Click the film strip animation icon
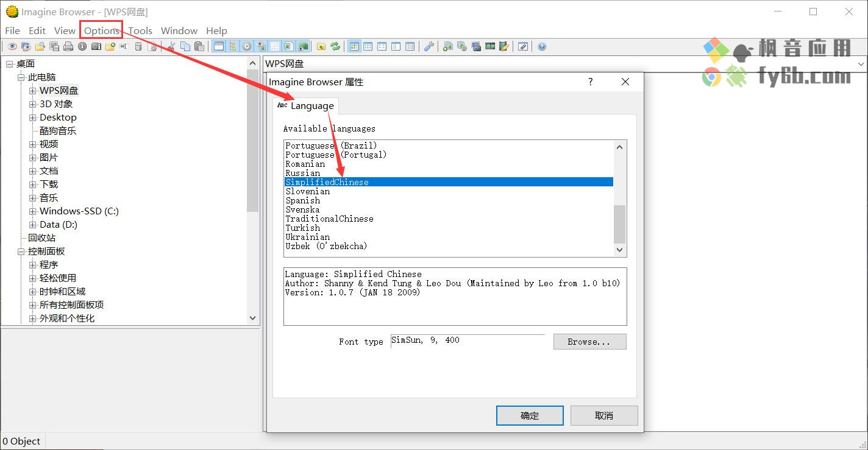 tap(490, 46)
